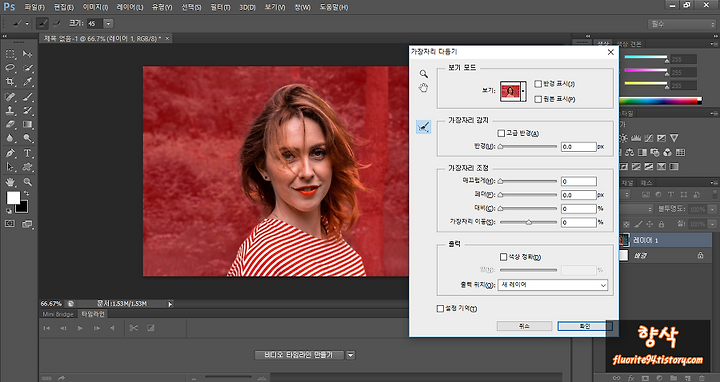Add Brightness/Contrast adjustment icon
720x382 pixels.
point(623,138)
